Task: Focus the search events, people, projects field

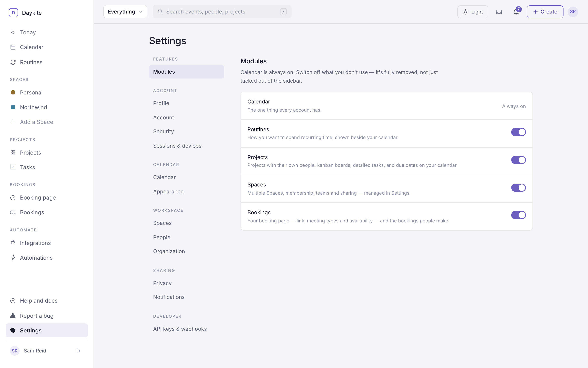Action: pos(222,12)
